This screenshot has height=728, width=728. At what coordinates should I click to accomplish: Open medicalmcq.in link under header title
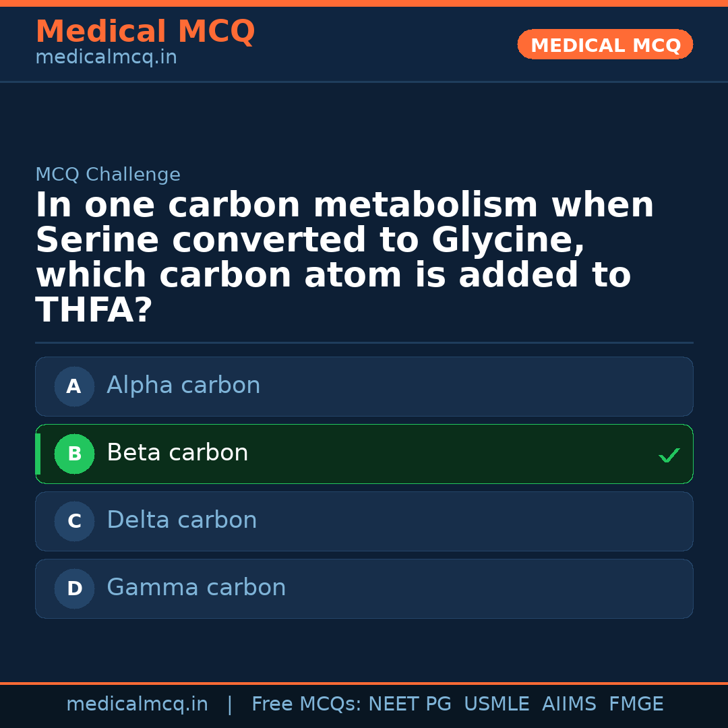click(106, 58)
